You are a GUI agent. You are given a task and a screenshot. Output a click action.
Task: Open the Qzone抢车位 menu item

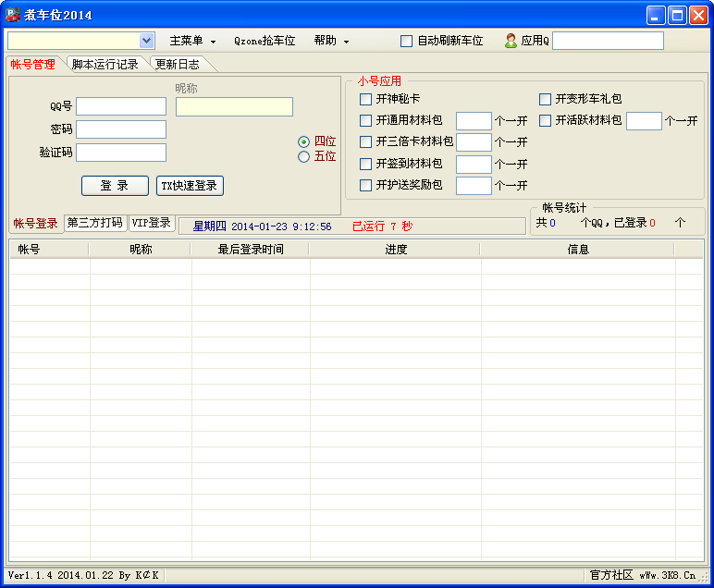(x=265, y=41)
